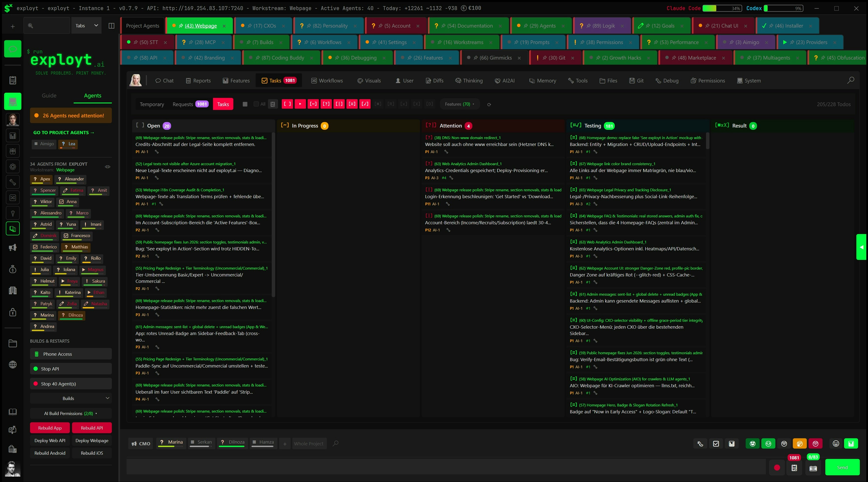This screenshot has width=868, height=482.
Task: Click the Claude Code usage bar at 34%
Action: pyautogui.click(x=722, y=8)
